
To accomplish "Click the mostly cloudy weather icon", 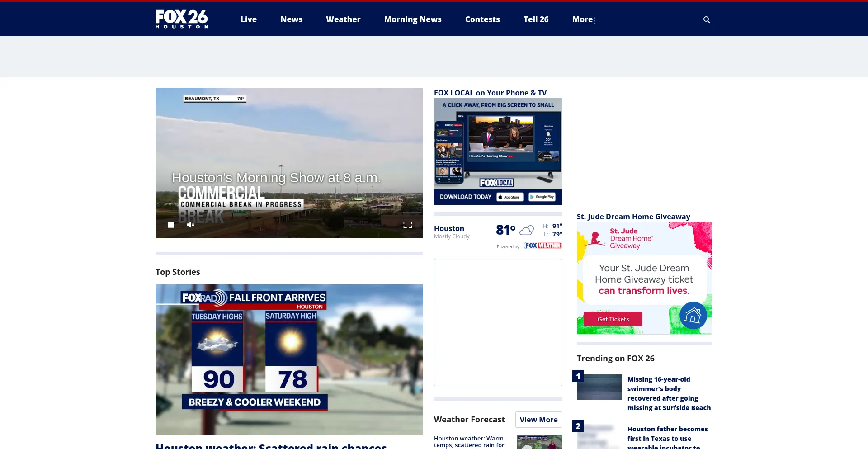I will 526,231.
